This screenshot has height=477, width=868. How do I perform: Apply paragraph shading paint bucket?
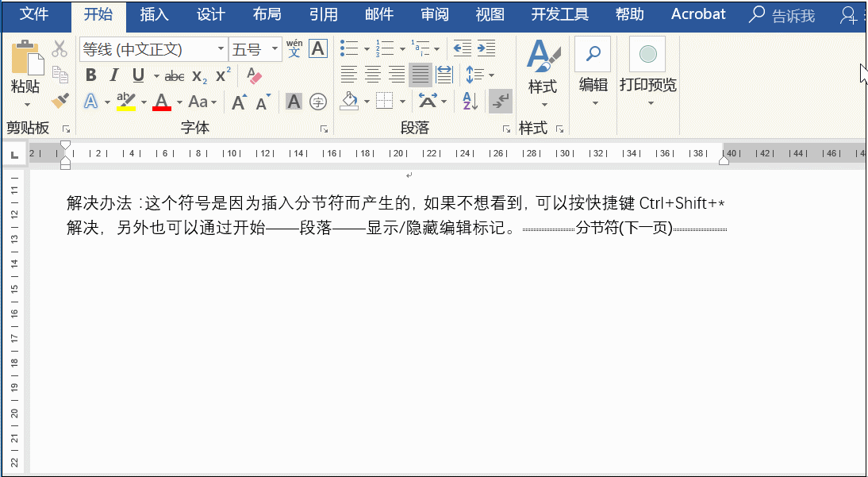click(349, 102)
